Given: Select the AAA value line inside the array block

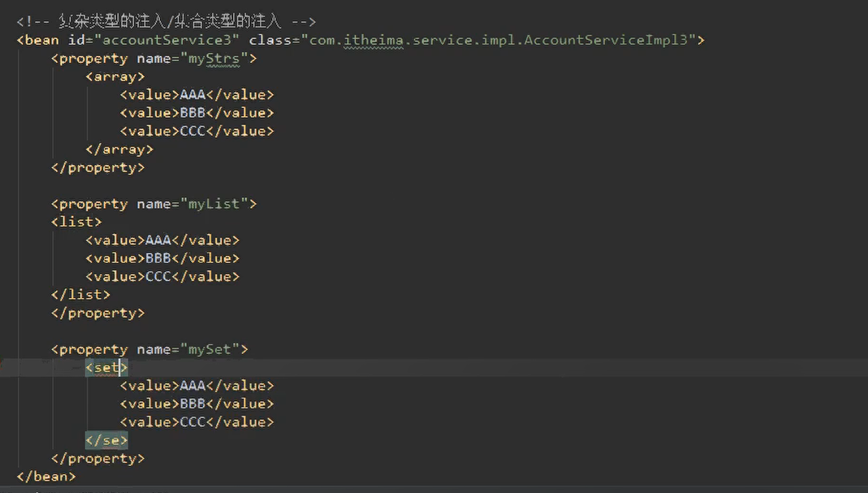Looking at the screenshot, I should point(196,95).
